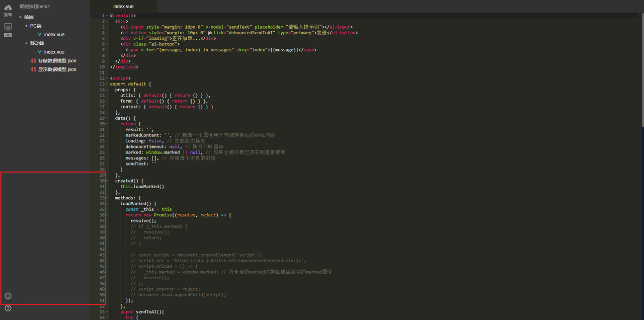Click the info circle icon in sidebar
The width and height of the screenshot is (644, 320).
click(8, 296)
